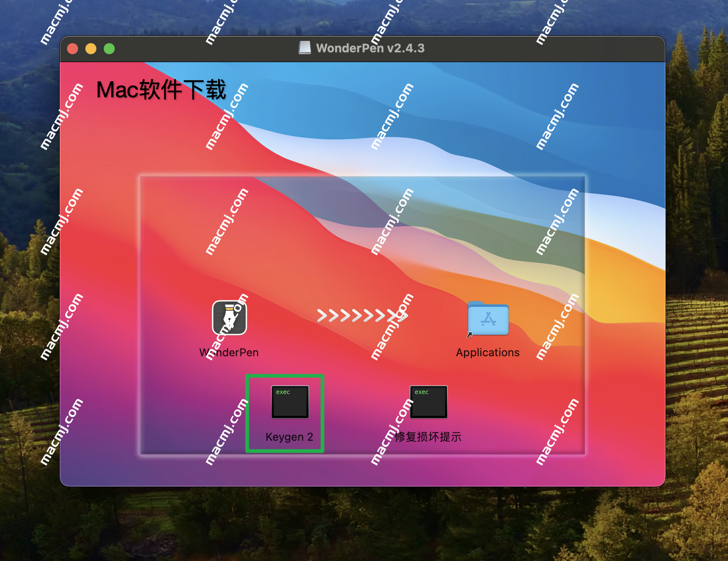This screenshot has width=728, height=561.
Task: Select the Keygen 2 exec file icon
Action: [x=290, y=402]
